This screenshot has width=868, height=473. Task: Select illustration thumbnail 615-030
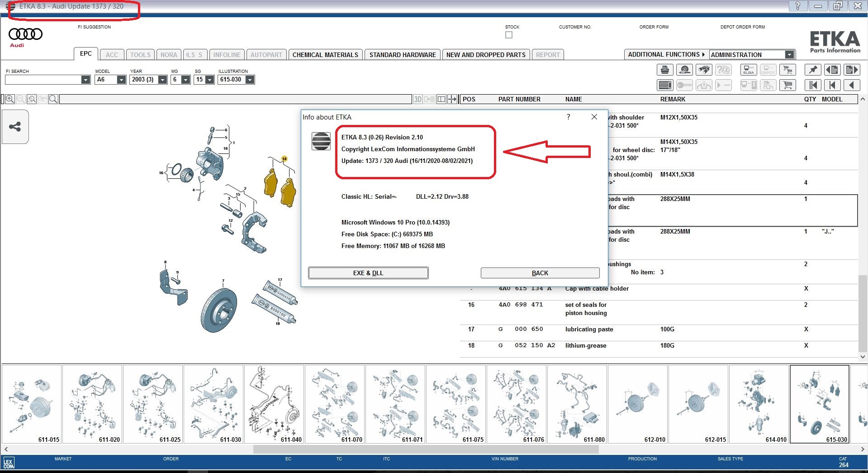point(820,404)
